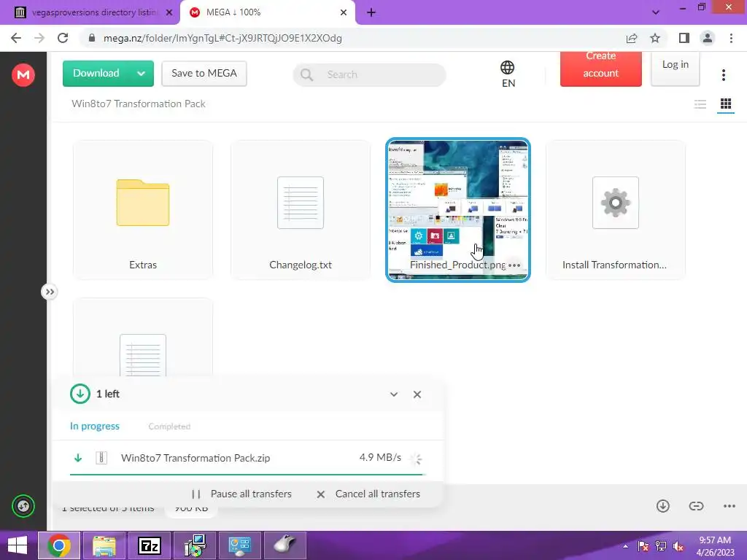Click the get link icon in bottom bar
Screen dimensions: 747x560
tap(696, 506)
